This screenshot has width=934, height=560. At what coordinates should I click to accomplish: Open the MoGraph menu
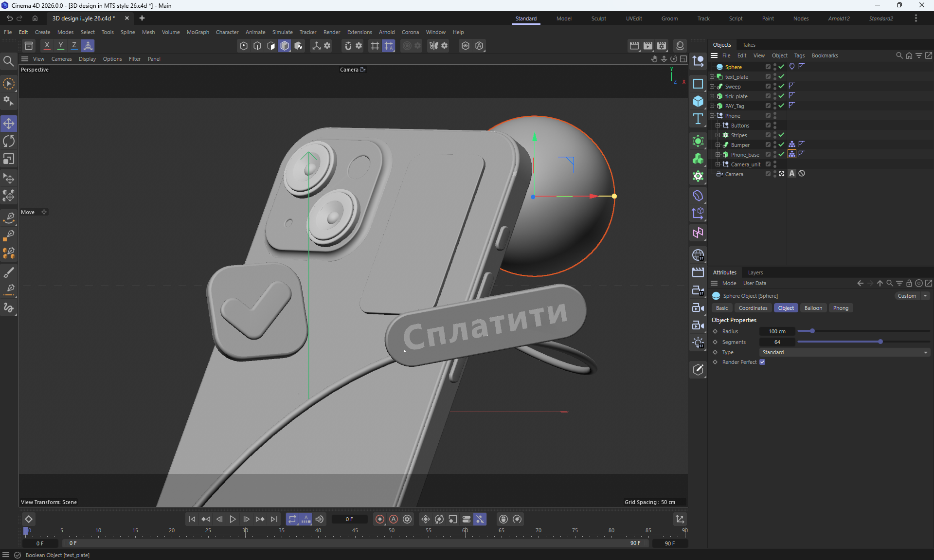pos(198,32)
